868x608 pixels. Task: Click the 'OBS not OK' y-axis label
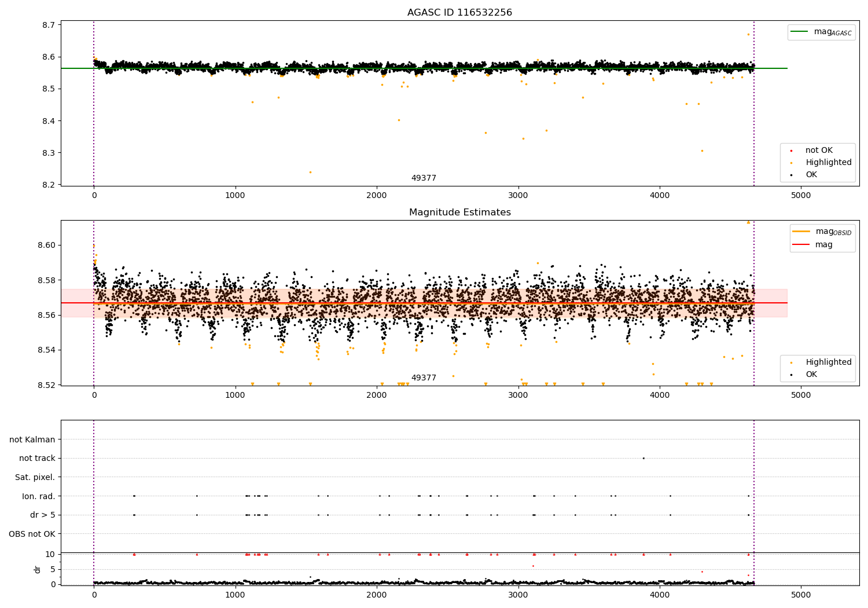click(x=32, y=534)
